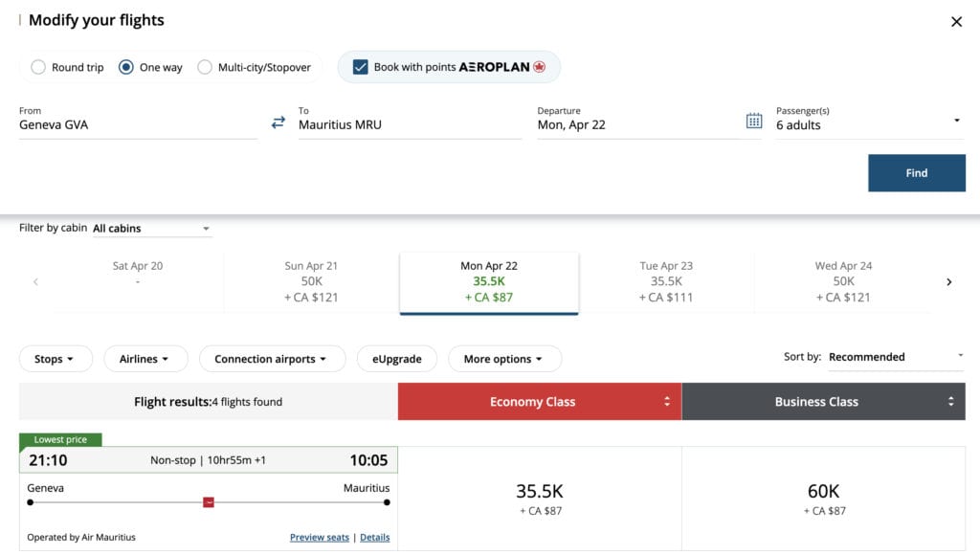Swap the From and To airports
The width and height of the screenshot is (980, 555).
(277, 122)
